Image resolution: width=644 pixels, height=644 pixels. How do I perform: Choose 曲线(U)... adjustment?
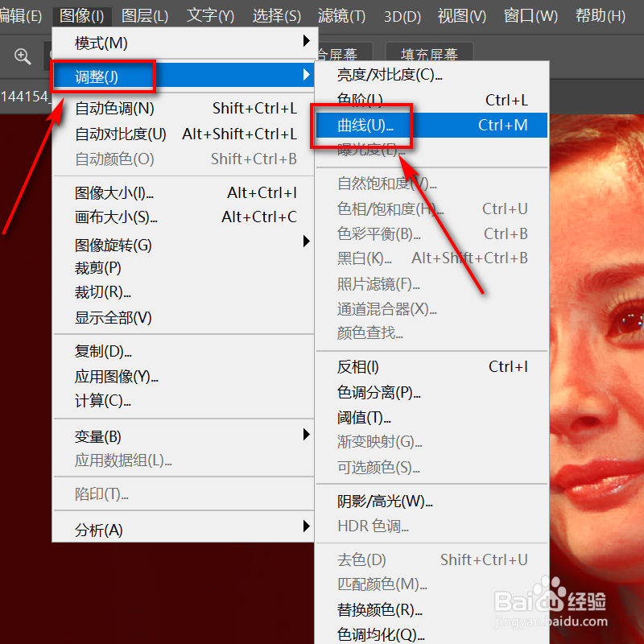pyautogui.click(x=432, y=125)
